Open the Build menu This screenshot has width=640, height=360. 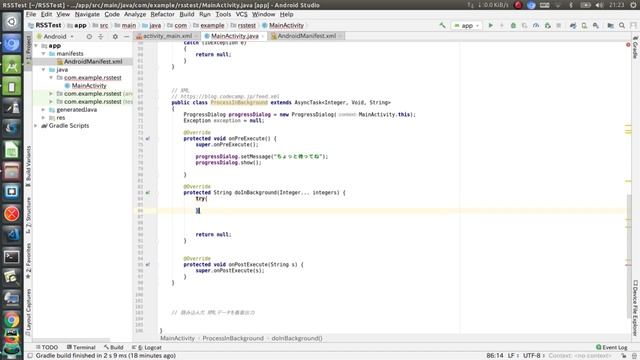pyautogui.click(x=187, y=14)
